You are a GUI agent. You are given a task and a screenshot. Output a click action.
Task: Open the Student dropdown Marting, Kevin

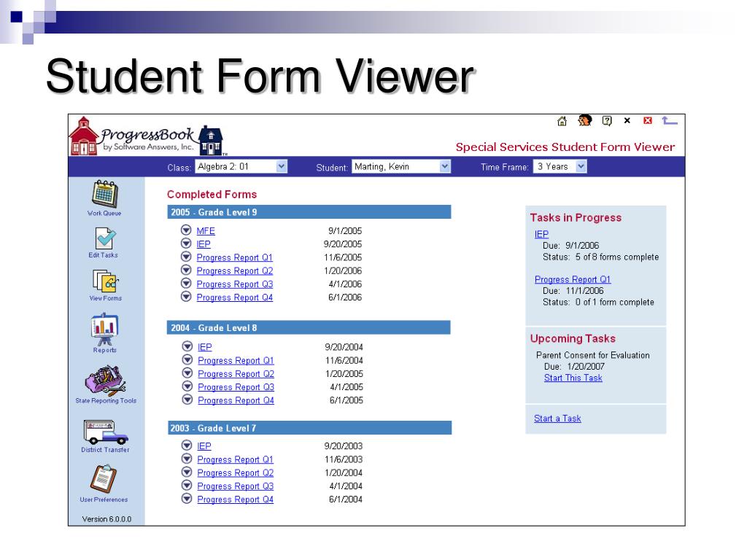pos(401,167)
